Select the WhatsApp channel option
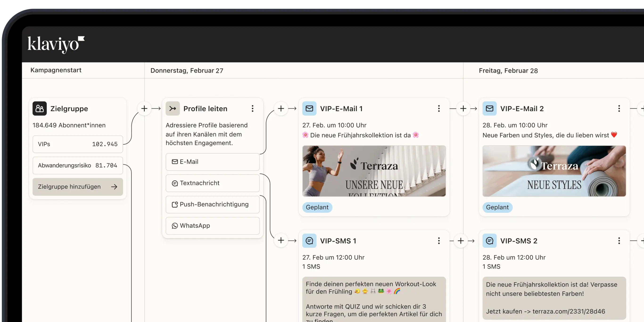Image resolution: width=644 pixels, height=322 pixels. click(212, 226)
